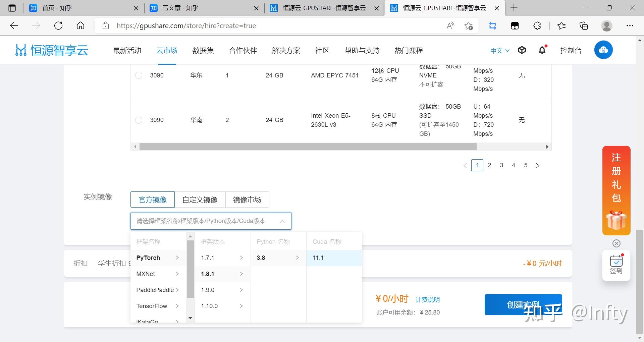Choose framework version 1.9.0
644x342 pixels.
point(222,290)
